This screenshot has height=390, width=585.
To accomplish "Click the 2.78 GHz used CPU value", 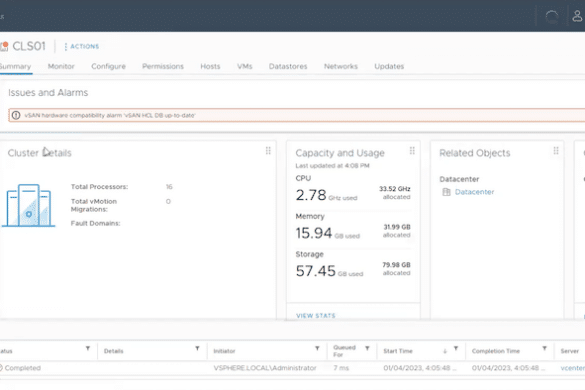I will coord(326,195).
